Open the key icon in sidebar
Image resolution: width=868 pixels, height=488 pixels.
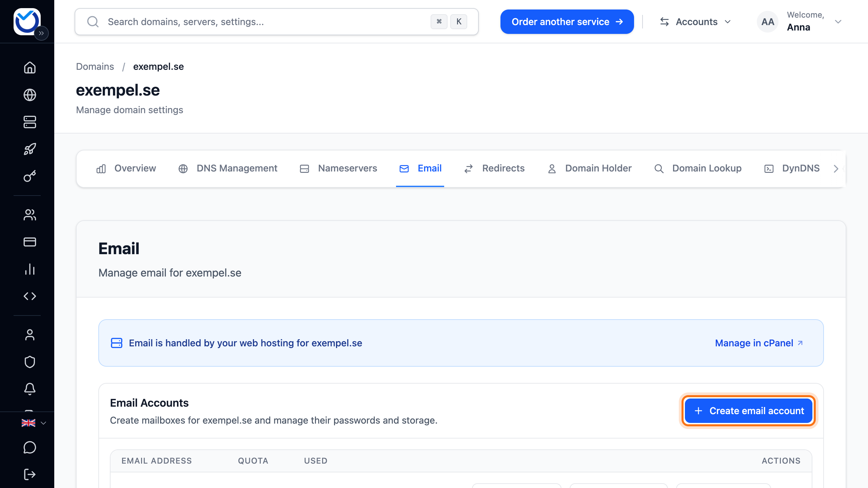(30, 176)
